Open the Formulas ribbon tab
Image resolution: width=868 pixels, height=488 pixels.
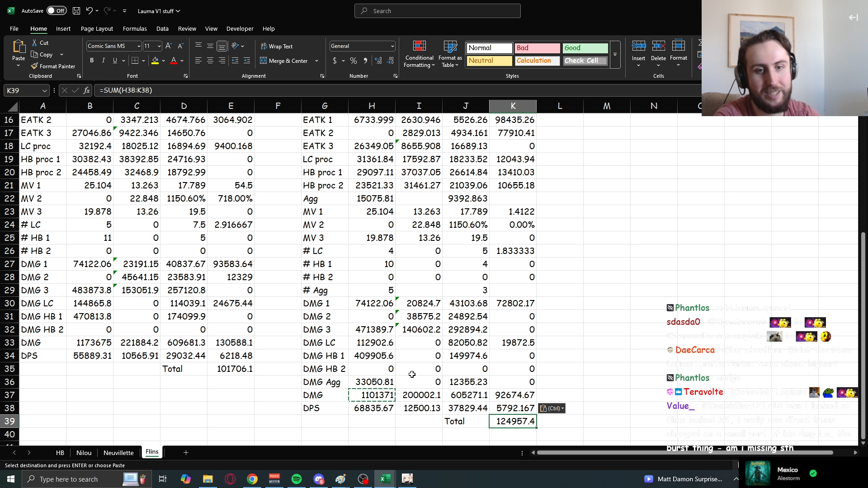coord(135,28)
